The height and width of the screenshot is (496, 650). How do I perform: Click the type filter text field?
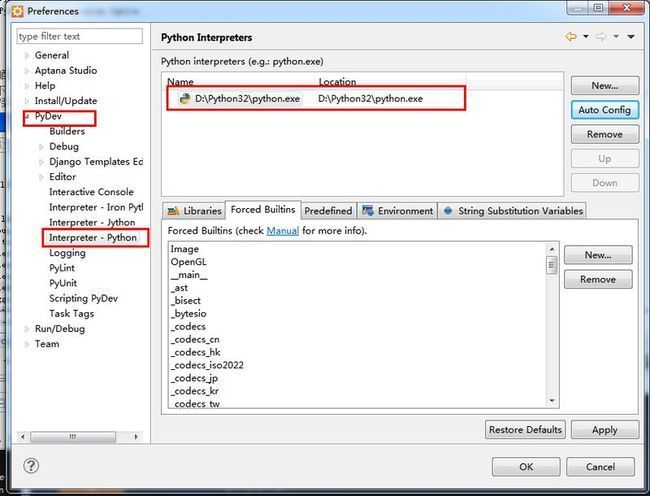tap(80, 36)
